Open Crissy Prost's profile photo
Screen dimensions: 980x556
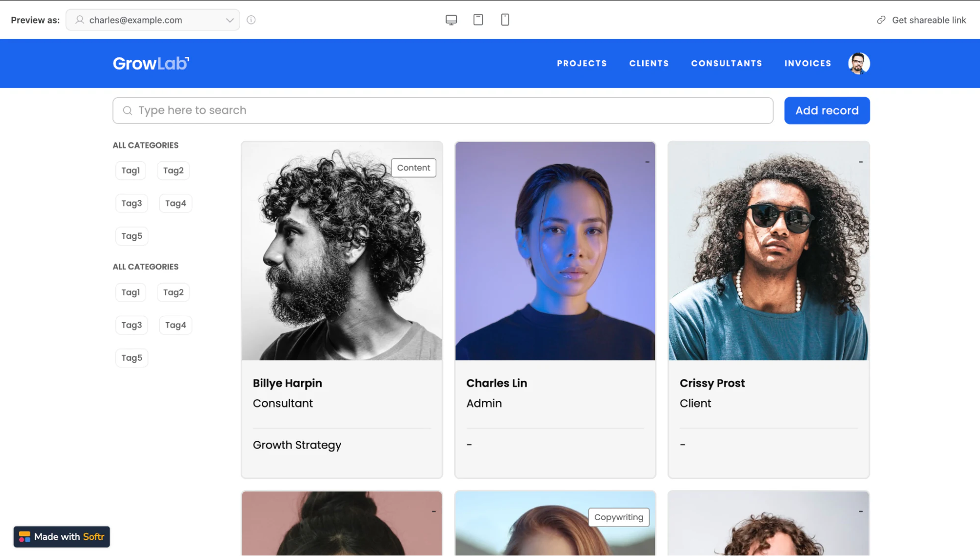click(x=769, y=251)
